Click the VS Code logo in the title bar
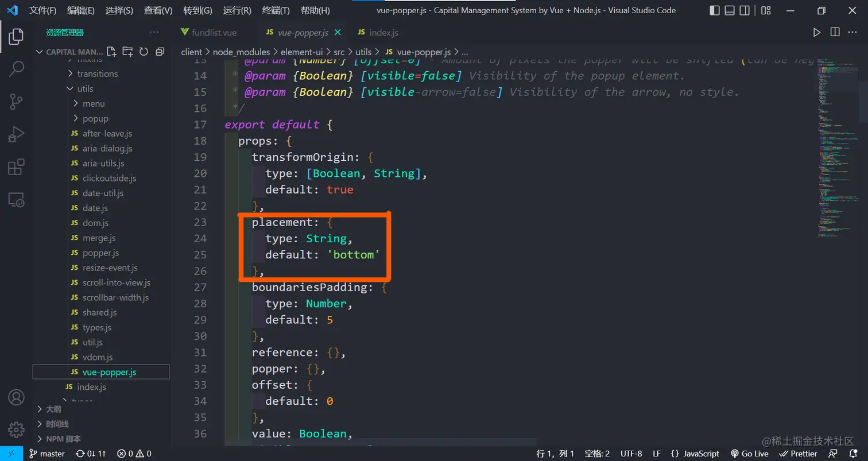 pos(12,10)
